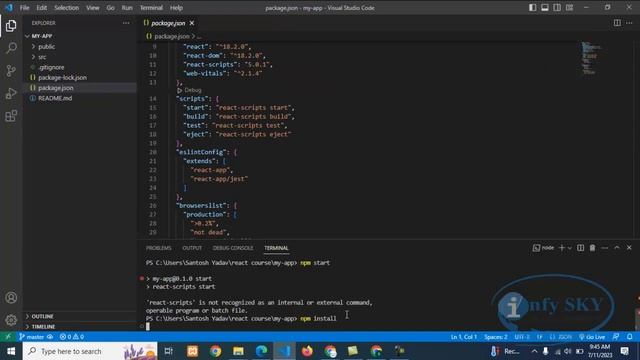Open the Search view in activity bar
This screenshot has height=360, width=640.
pyautogui.click(x=11, y=48)
